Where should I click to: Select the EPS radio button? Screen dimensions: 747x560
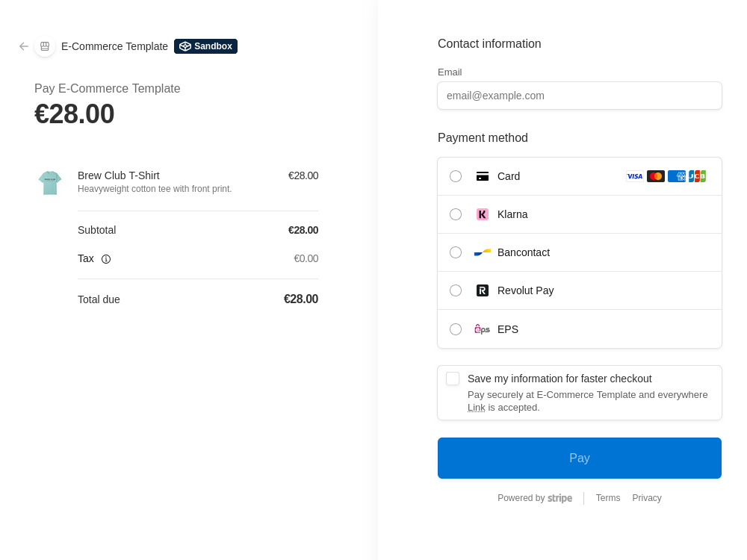[x=456, y=329]
